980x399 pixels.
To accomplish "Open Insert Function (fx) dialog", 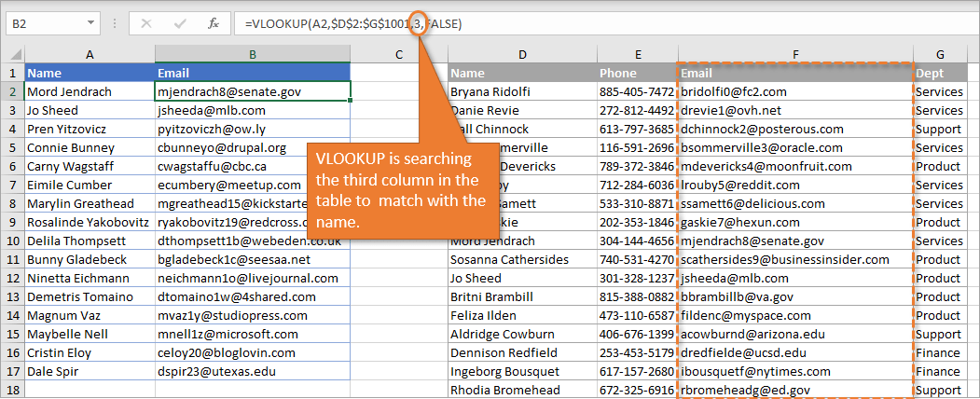I will click(214, 23).
